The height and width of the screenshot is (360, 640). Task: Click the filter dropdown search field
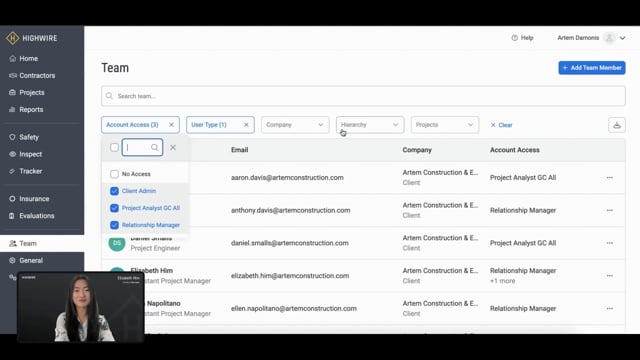142,147
